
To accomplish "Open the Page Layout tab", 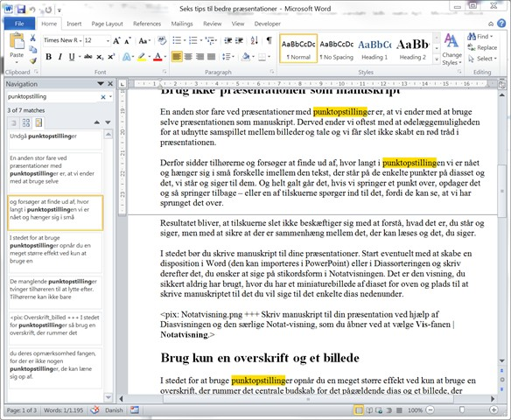I will coord(108,24).
